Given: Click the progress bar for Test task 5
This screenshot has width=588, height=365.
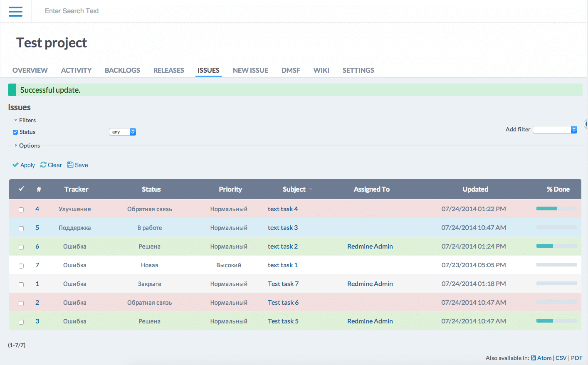Looking at the screenshot, I should (556, 321).
